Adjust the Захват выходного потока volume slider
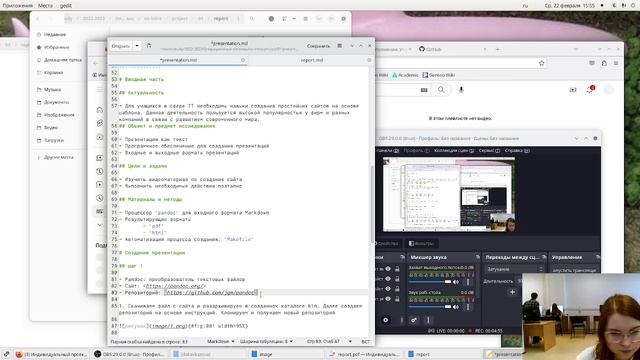Image resolution: width=640 pixels, height=360 pixels. [x=429, y=282]
